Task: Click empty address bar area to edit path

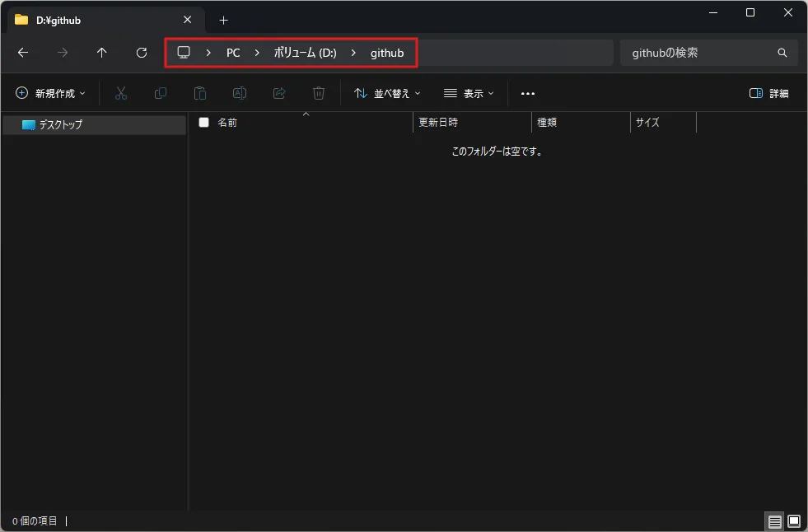Action: [x=514, y=53]
